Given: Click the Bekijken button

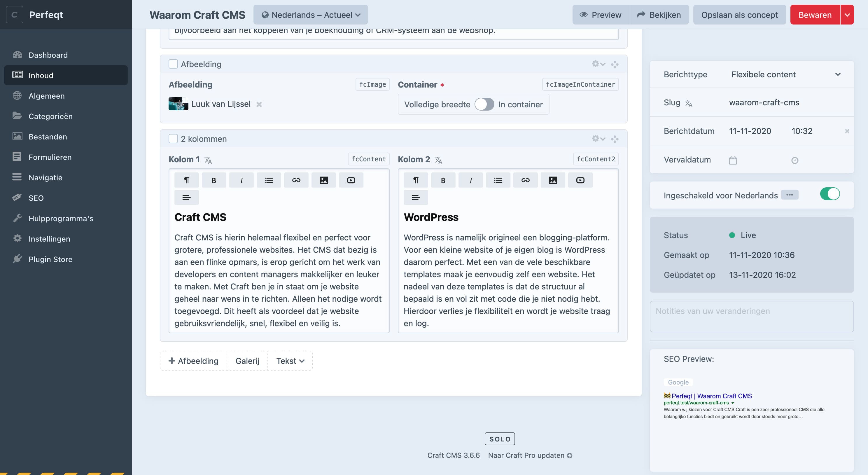Looking at the screenshot, I should (659, 15).
